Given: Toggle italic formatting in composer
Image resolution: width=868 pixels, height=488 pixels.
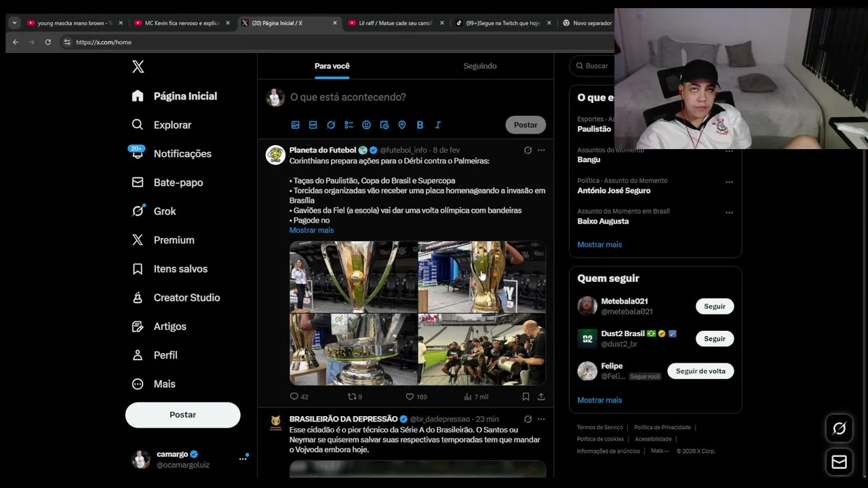Looking at the screenshot, I should coord(437,125).
